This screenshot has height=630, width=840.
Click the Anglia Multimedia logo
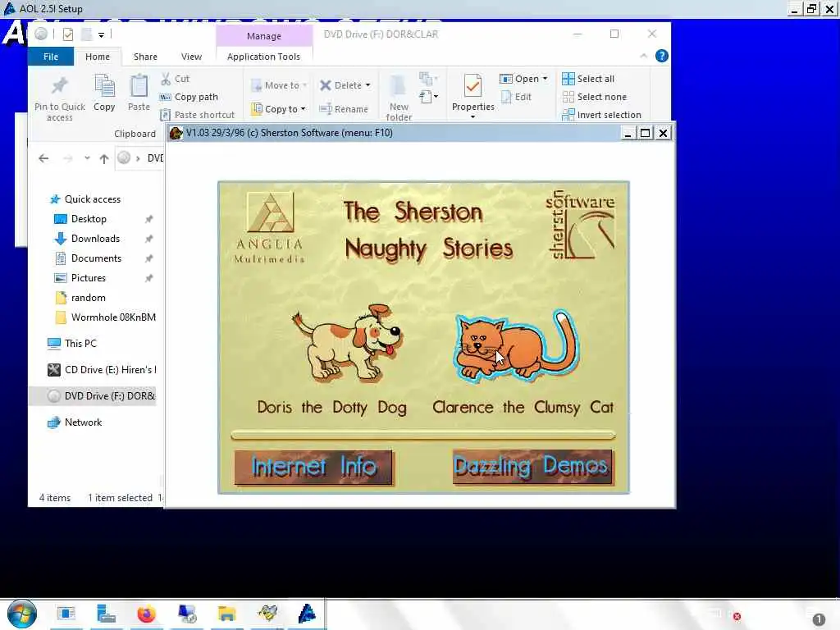coord(269,228)
